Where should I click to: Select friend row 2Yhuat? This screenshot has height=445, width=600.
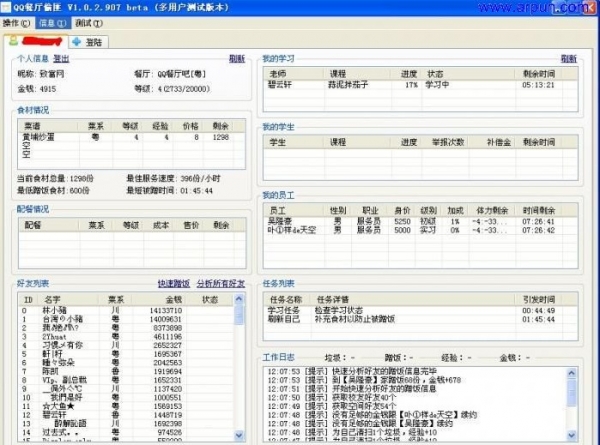[x=126, y=337]
